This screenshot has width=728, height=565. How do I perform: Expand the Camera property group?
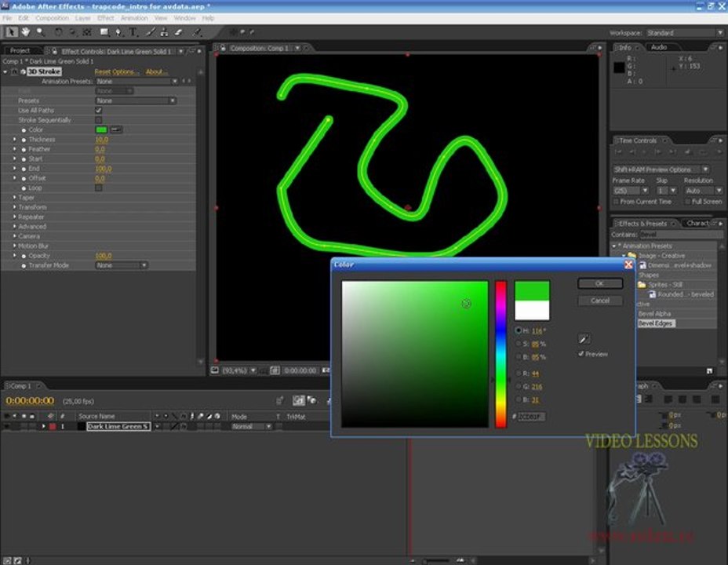(x=14, y=236)
